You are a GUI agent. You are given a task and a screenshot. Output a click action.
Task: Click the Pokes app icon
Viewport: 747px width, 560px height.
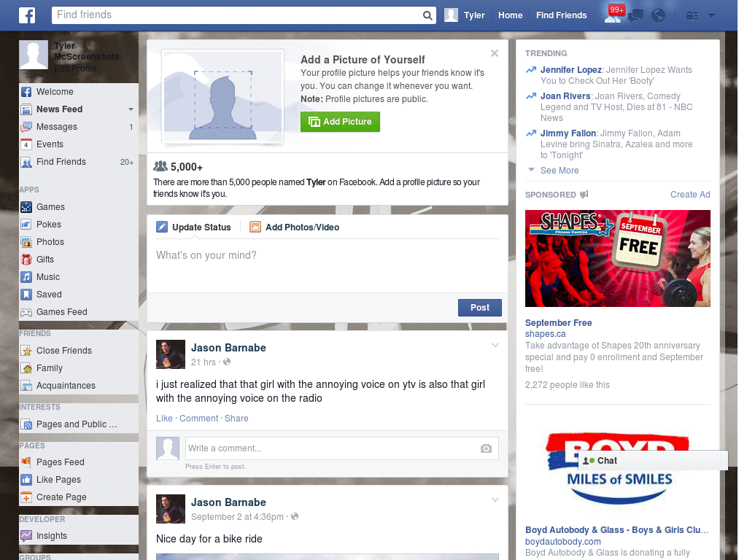pos(26,225)
